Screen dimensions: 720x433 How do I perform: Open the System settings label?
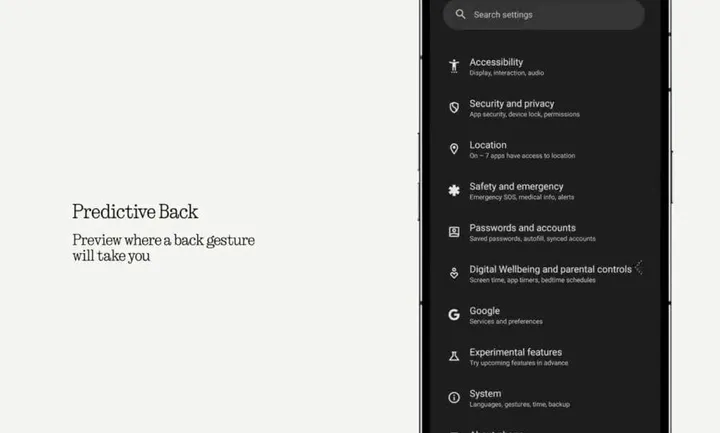[485, 394]
